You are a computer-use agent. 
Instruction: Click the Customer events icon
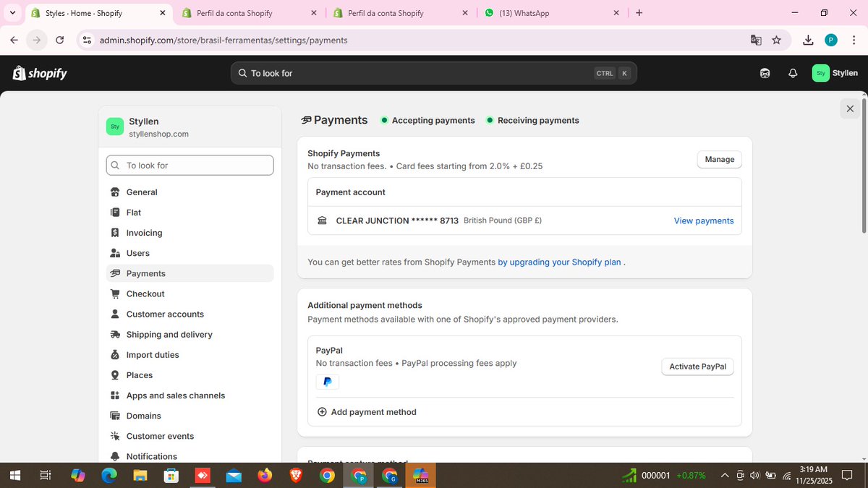[115, 436]
